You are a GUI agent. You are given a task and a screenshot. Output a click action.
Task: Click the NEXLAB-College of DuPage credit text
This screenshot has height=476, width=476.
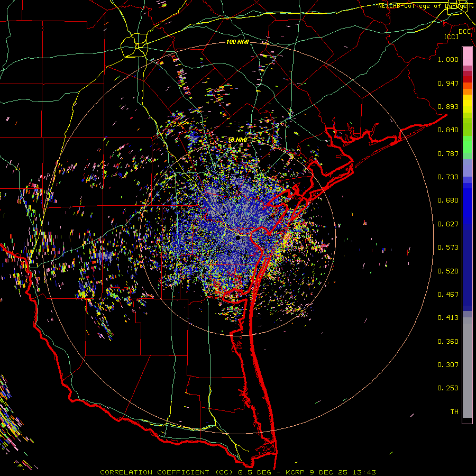point(425,6)
